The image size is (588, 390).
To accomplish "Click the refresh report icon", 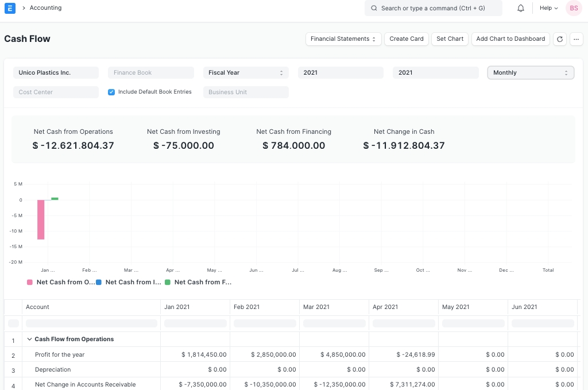I will [559, 39].
